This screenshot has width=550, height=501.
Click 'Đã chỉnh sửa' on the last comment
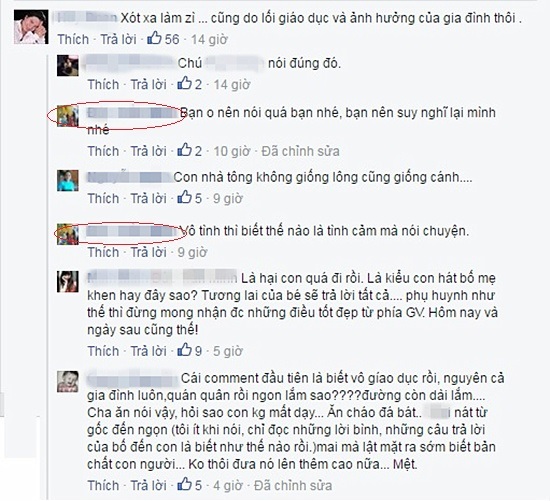tap(293, 485)
